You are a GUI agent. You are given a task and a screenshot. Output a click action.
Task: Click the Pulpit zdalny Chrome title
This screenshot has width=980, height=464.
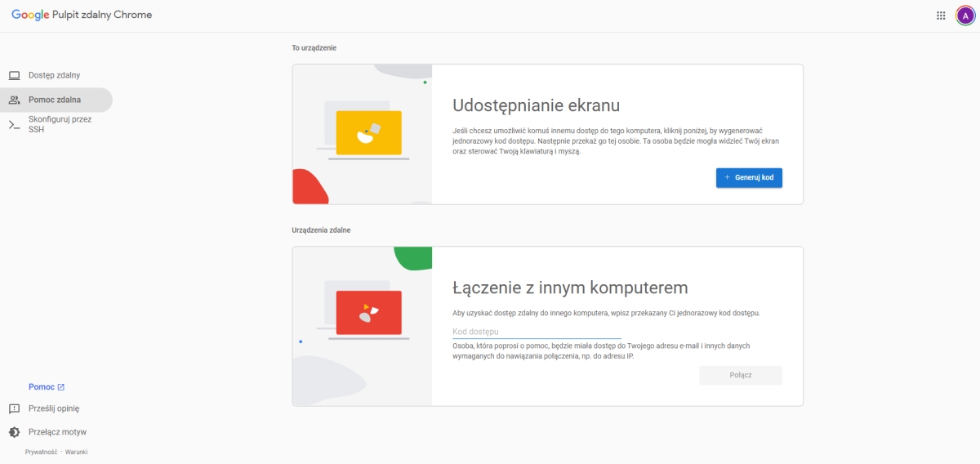tap(103, 15)
